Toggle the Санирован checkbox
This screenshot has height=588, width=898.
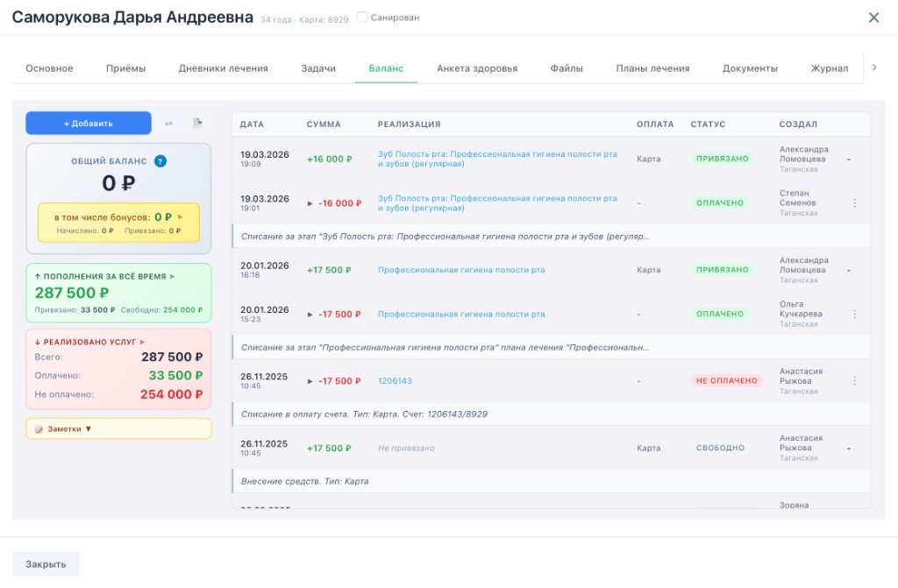(362, 18)
